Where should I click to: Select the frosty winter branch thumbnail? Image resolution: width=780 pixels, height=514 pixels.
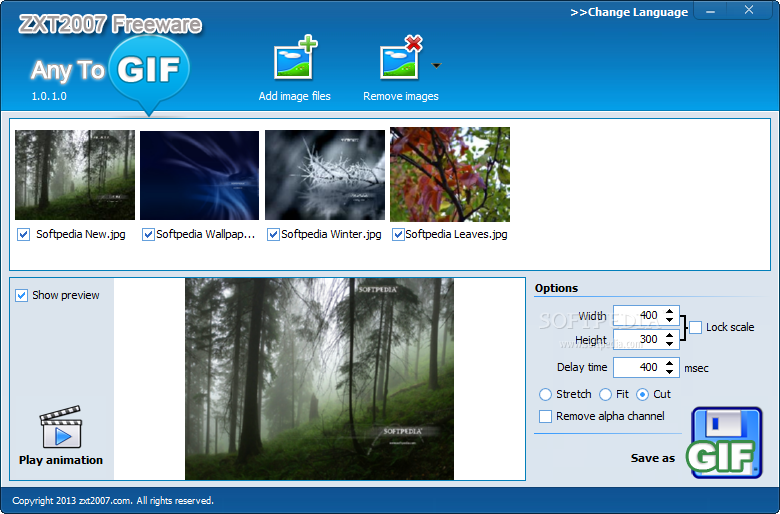pos(325,175)
